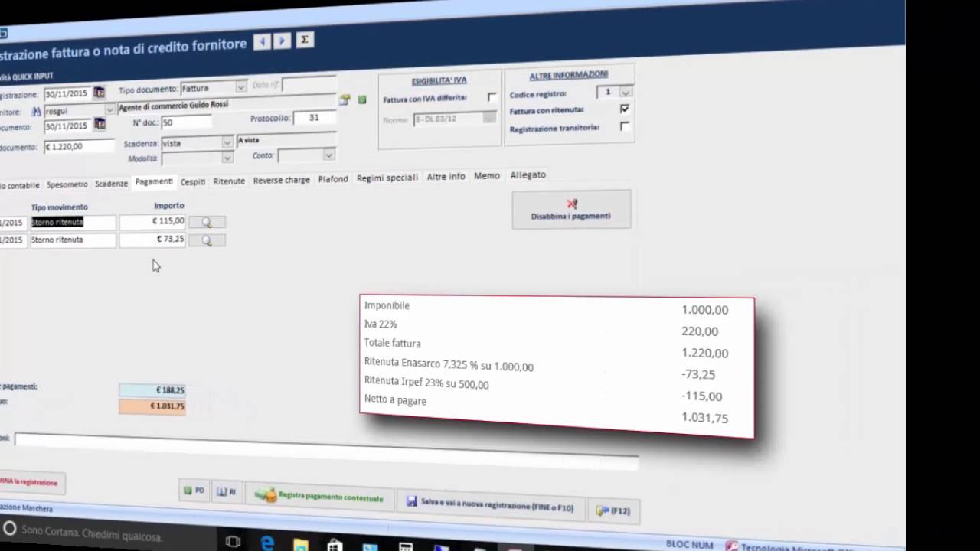Open calendar next to document date
The image size is (980, 551).
100,124
